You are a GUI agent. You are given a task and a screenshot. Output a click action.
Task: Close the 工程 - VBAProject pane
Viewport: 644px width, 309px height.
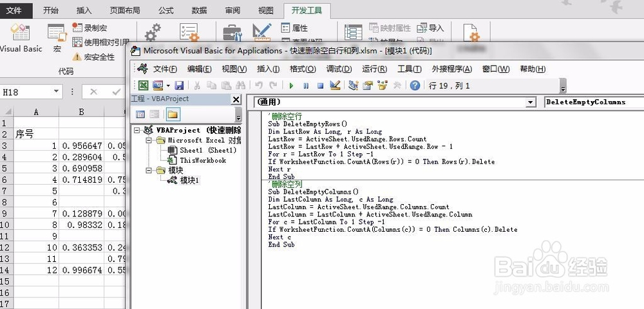(x=236, y=99)
